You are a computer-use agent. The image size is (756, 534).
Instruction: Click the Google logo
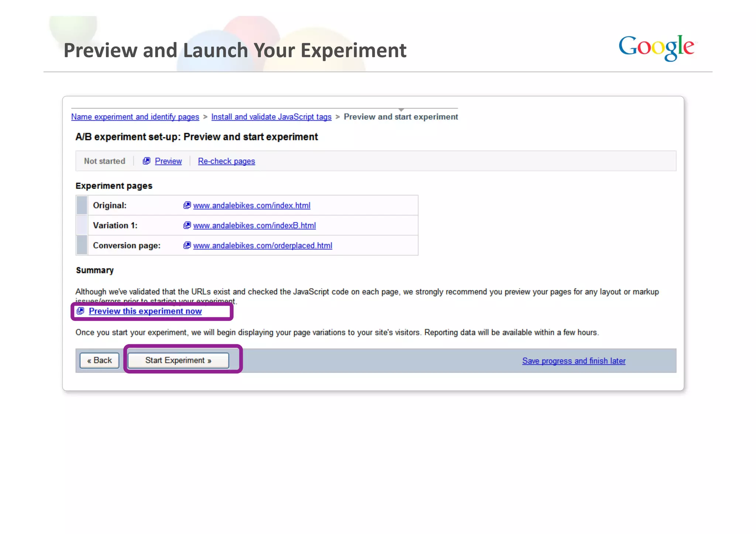[656, 48]
